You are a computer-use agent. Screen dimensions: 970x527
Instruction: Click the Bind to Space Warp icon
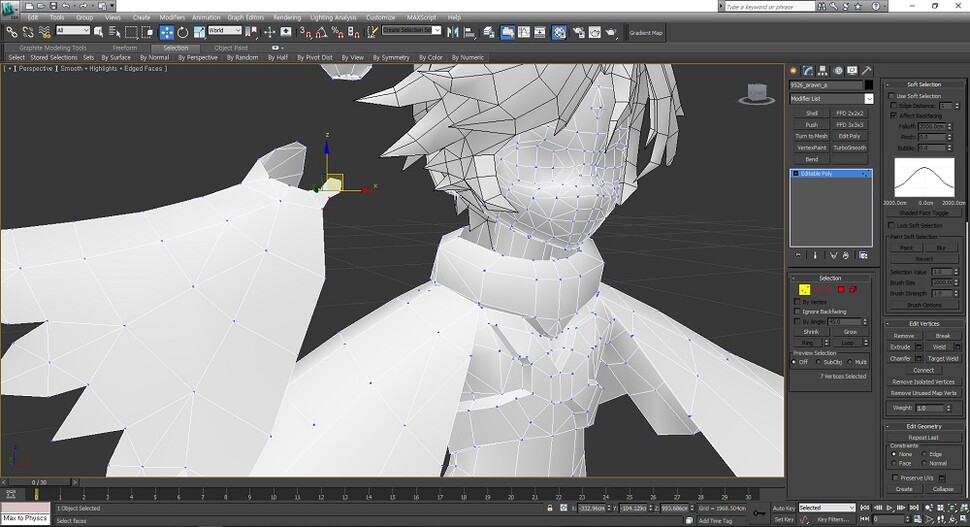coord(44,32)
